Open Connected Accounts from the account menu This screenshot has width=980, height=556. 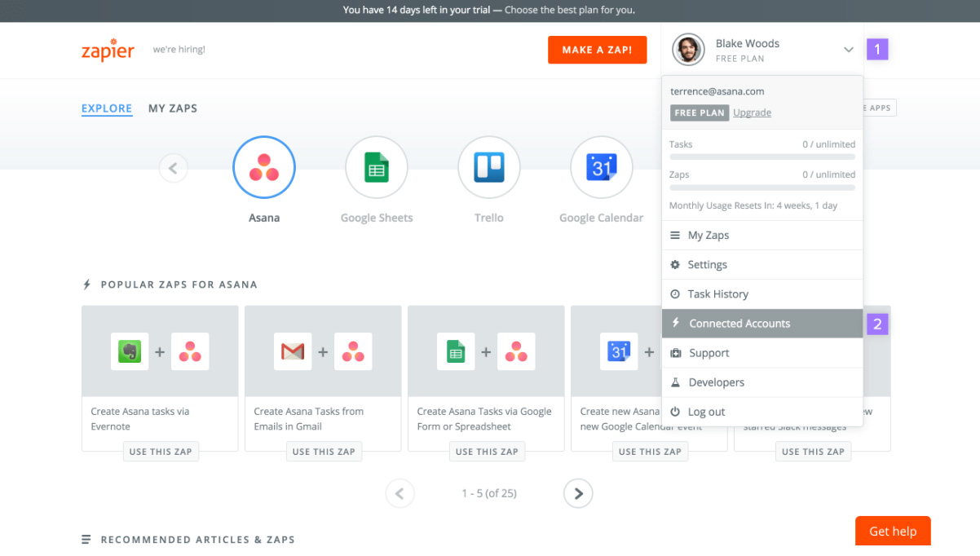coord(762,324)
